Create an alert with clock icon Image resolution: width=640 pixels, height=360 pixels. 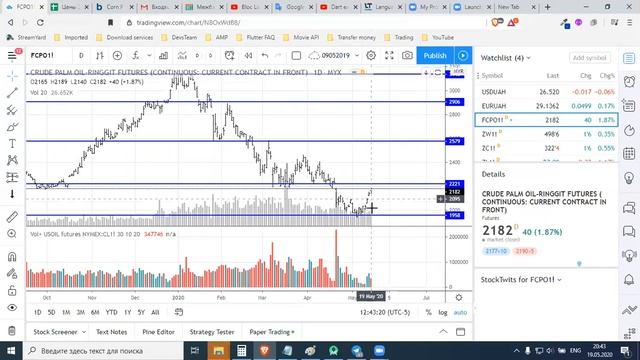(x=229, y=56)
